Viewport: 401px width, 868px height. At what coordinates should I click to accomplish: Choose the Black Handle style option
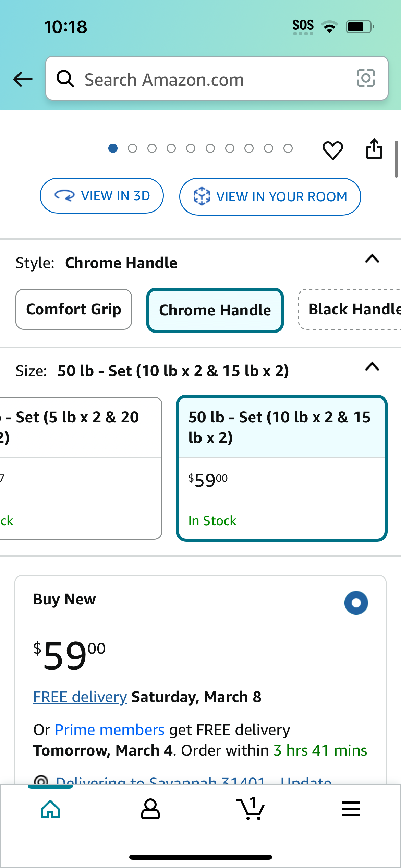350,309
